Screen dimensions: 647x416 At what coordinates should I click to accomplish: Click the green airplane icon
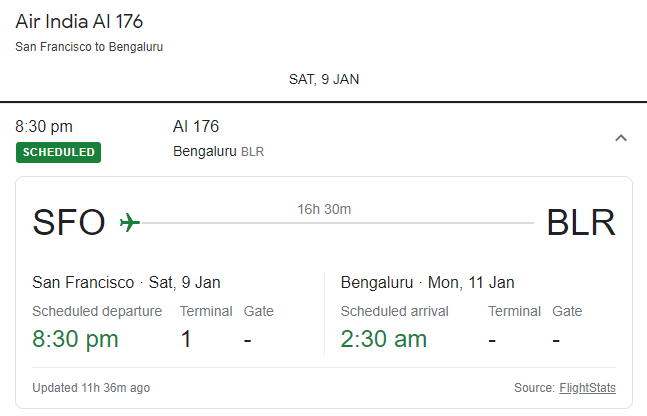tap(129, 222)
